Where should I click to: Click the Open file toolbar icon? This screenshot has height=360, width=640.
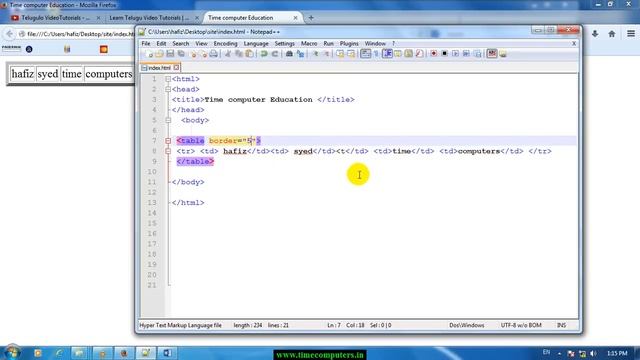(159, 54)
